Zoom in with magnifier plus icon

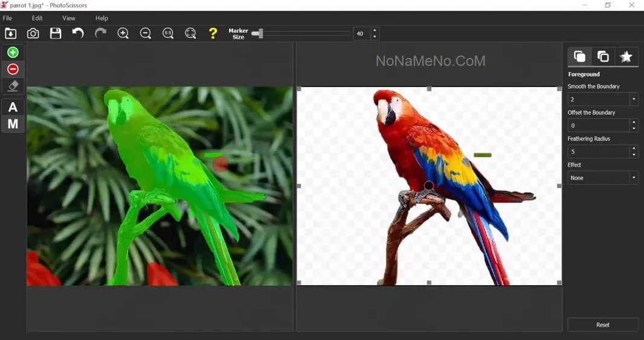[x=123, y=34]
